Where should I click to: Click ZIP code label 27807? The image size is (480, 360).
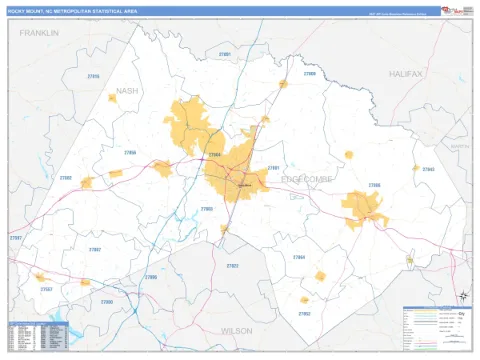[95, 250]
